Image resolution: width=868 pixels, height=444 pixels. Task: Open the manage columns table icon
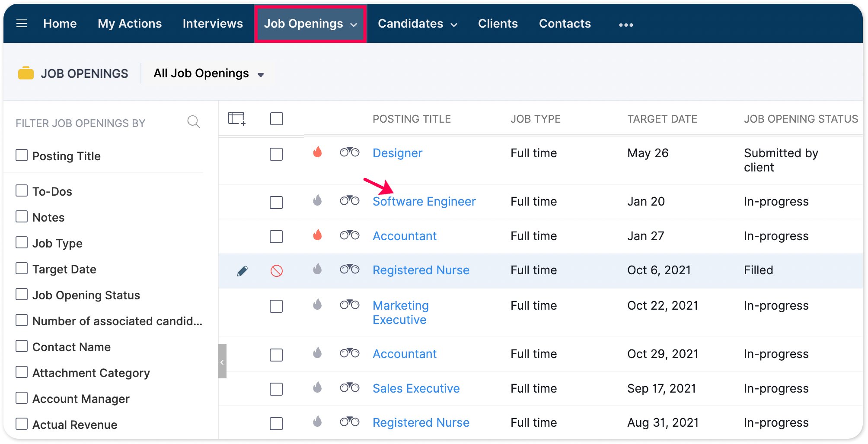(237, 118)
